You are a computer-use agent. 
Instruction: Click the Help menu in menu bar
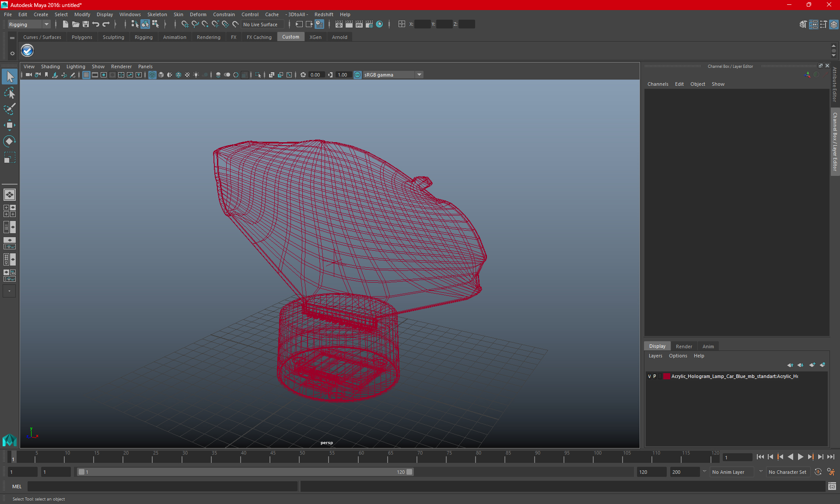pos(345,14)
